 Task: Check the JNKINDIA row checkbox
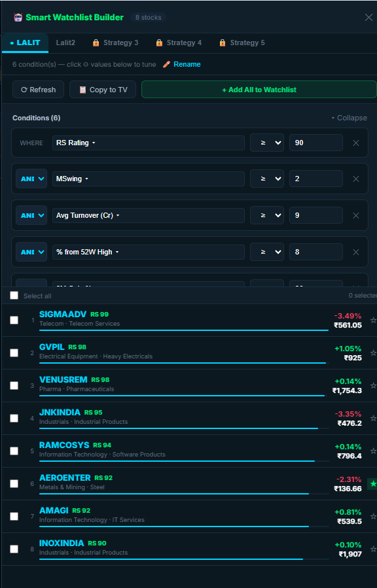[x=14, y=418]
